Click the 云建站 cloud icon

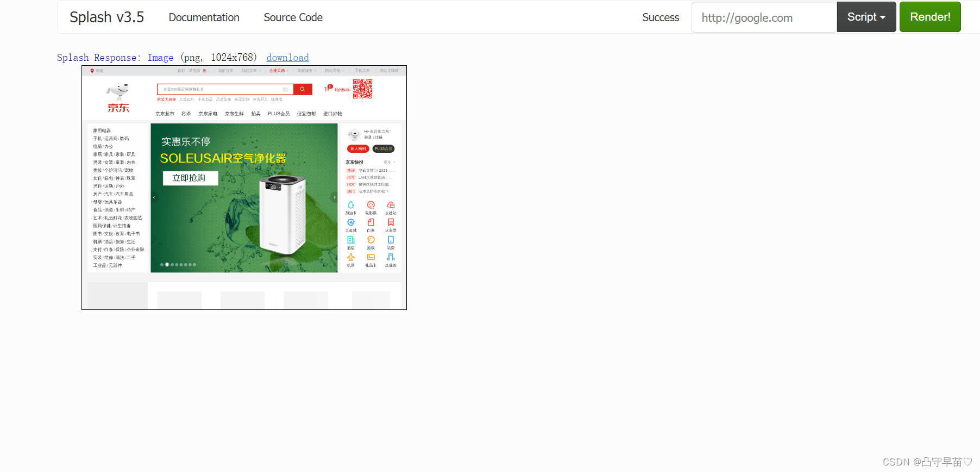pos(391,205)
